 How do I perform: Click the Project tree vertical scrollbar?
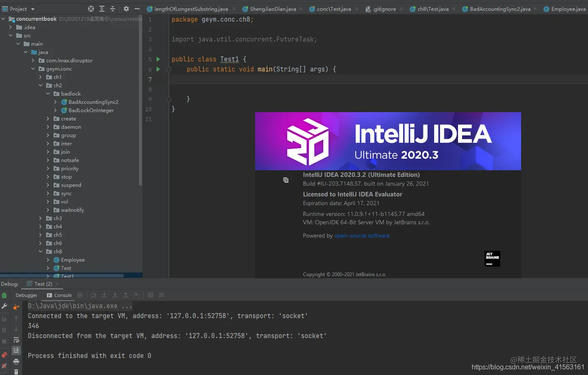point(140,100)
